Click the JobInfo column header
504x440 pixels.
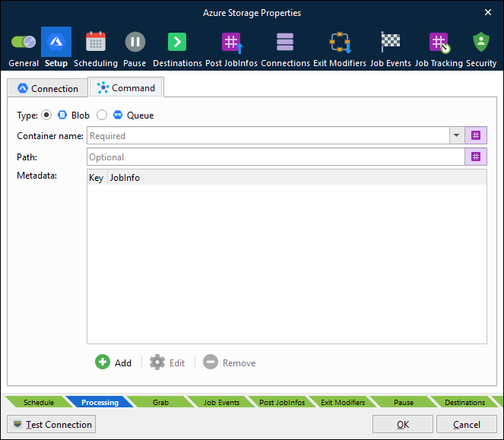125,178
